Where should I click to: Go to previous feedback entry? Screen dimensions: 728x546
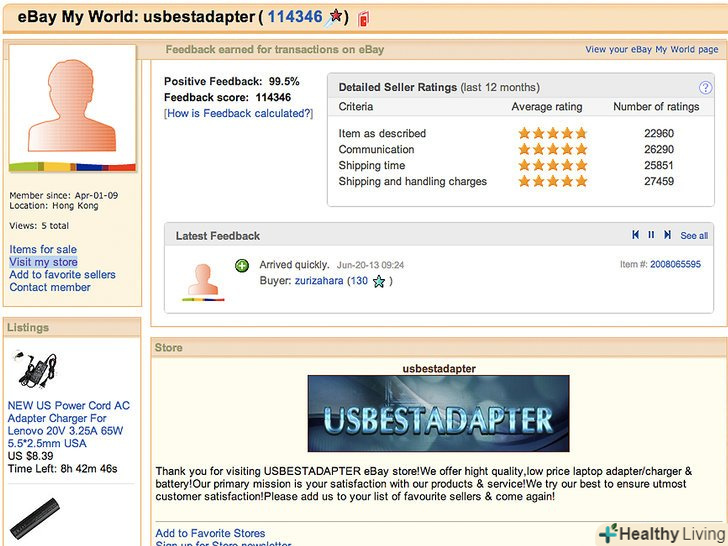tap(636, 235)
